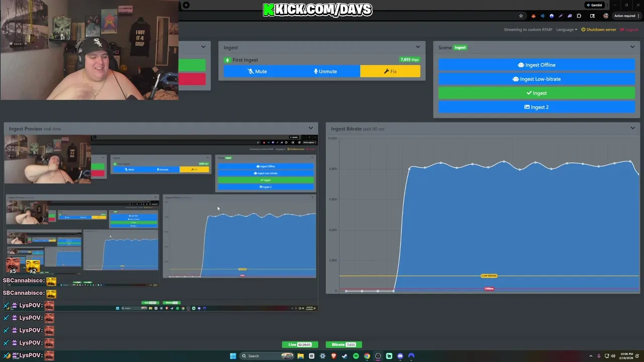Click the Live 02:20:05 status badge
The height and width of the screenshot is (362, 644).
pos(300,344)
